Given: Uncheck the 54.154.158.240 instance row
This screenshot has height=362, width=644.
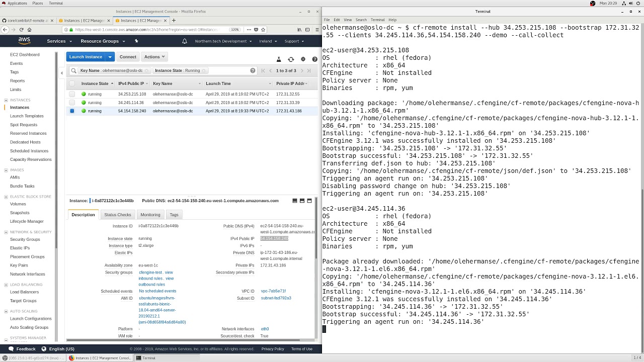Looking at the screenshot, I should 72,111.
